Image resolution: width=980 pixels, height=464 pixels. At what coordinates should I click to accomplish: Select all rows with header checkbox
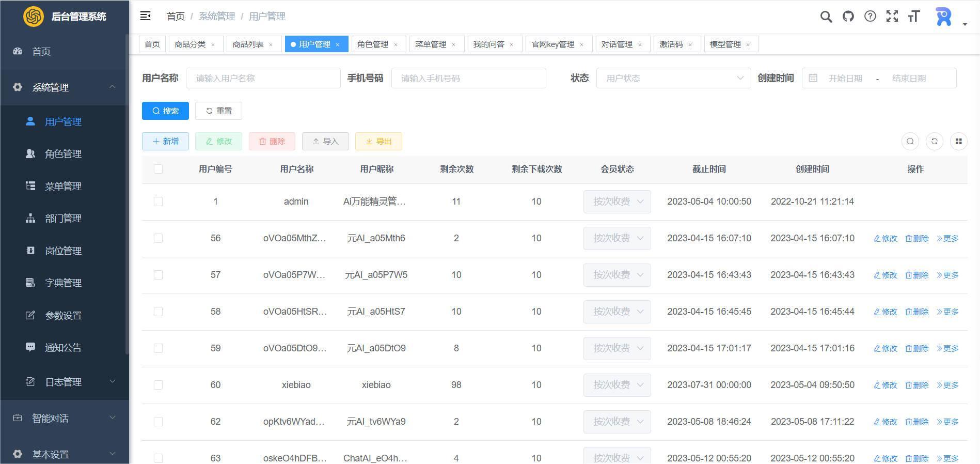click(x=158, y=169)
